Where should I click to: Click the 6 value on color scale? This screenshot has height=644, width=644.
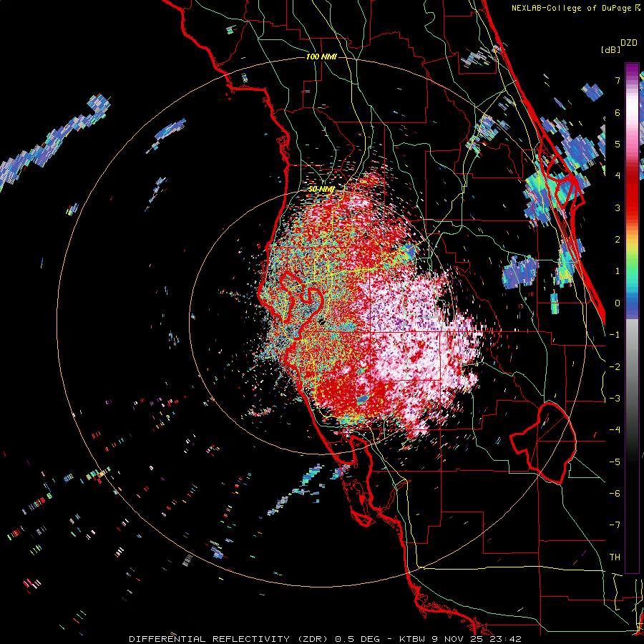[x=618, y=112]
